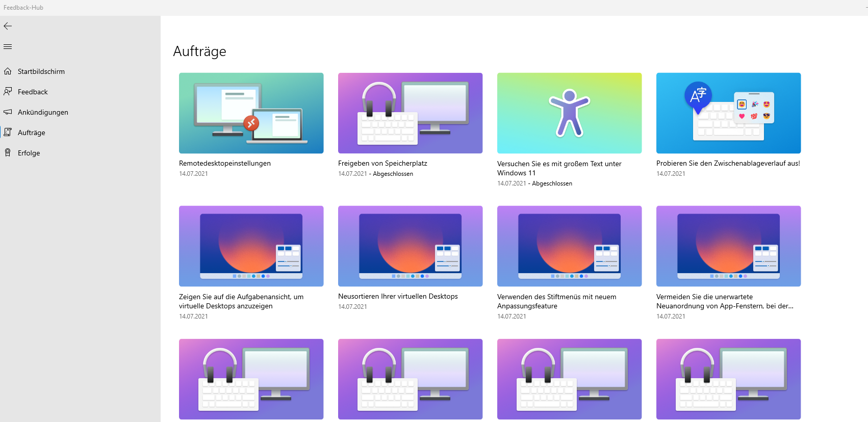Click the Erfolge medal icon
Screen dimensions: 868x422
(8, 153)
